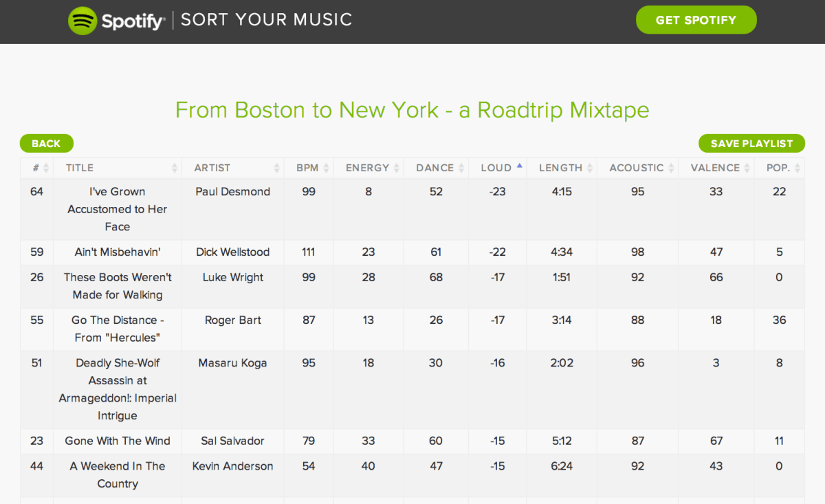This screenshot has width=825, height=504.
Task: Toggle sorting on the # column header
Action: click(46, 167)
